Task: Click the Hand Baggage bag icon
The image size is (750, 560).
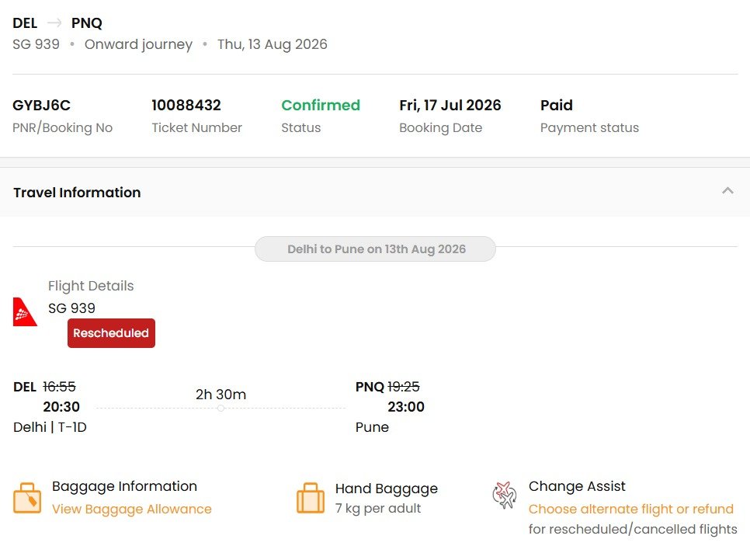Action: [311, 498]
